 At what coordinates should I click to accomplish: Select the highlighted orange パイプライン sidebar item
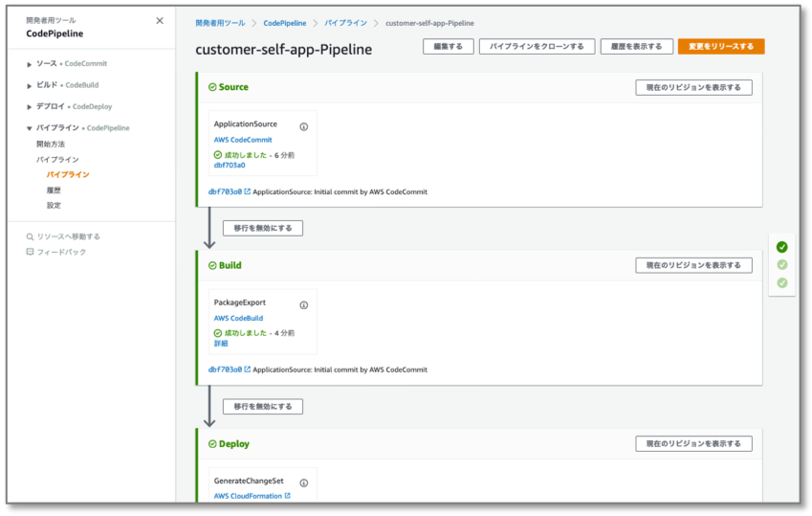(68, 175)
